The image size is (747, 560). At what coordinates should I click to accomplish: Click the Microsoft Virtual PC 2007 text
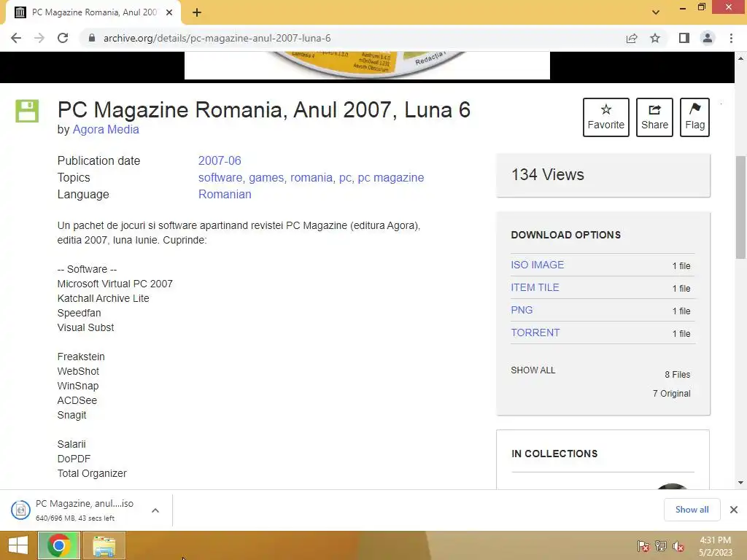tap(115, 284)
